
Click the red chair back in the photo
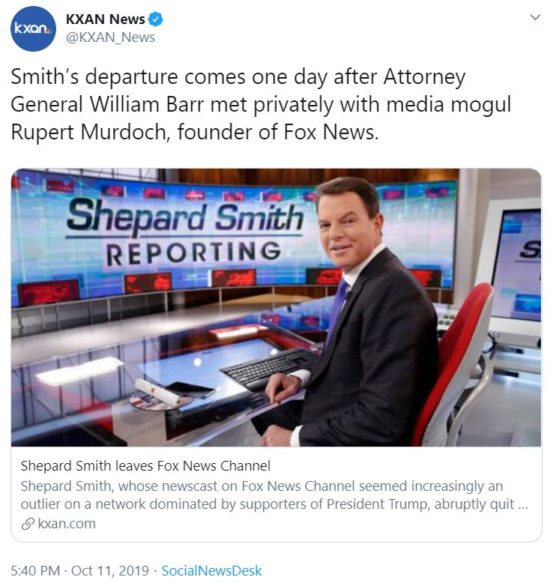[x=452, y=361]
